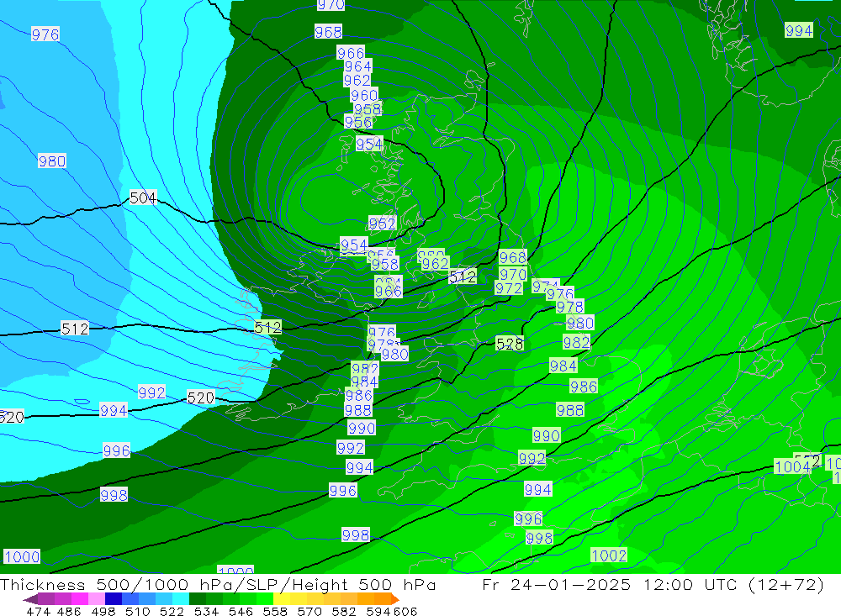
Task: Click the '960' isobar label
Action: pos(364,96)
